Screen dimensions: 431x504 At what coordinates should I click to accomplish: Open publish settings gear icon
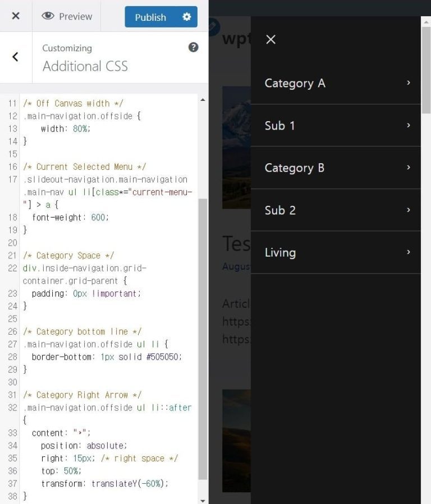pos(187,17)
